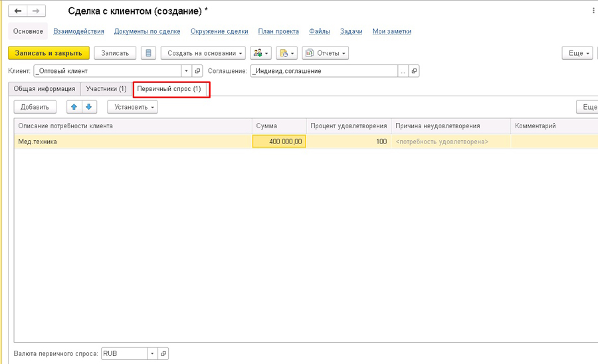
Task: Click the back navigation arrow
Action: pyautogui.click(x=18, y=11)
